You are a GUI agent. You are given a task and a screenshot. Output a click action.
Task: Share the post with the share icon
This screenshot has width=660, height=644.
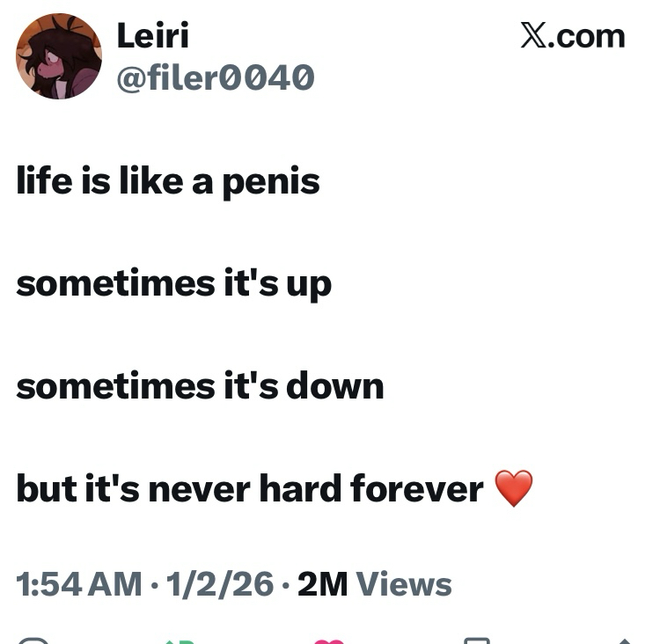point(625,640)
